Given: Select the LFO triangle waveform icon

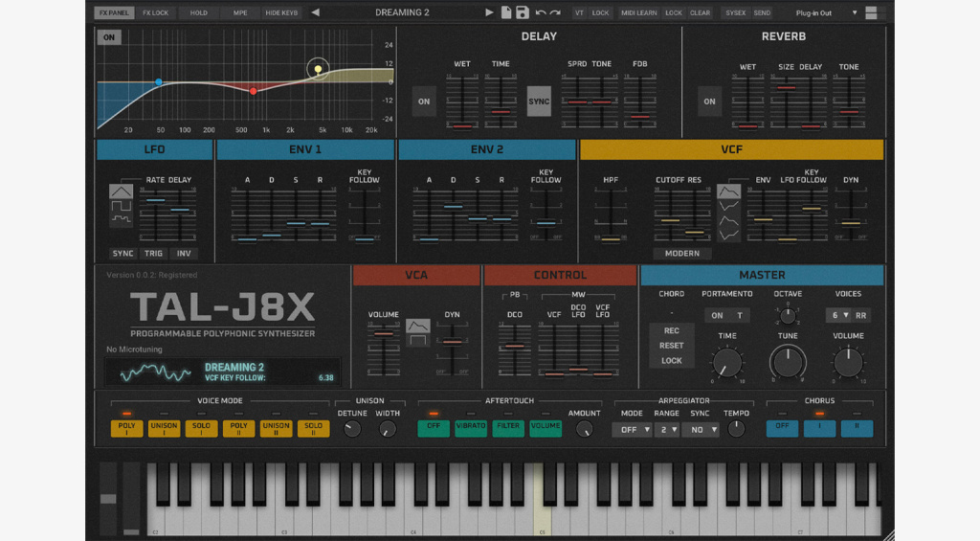Looking at the screenshot, I should pos(121,191).
